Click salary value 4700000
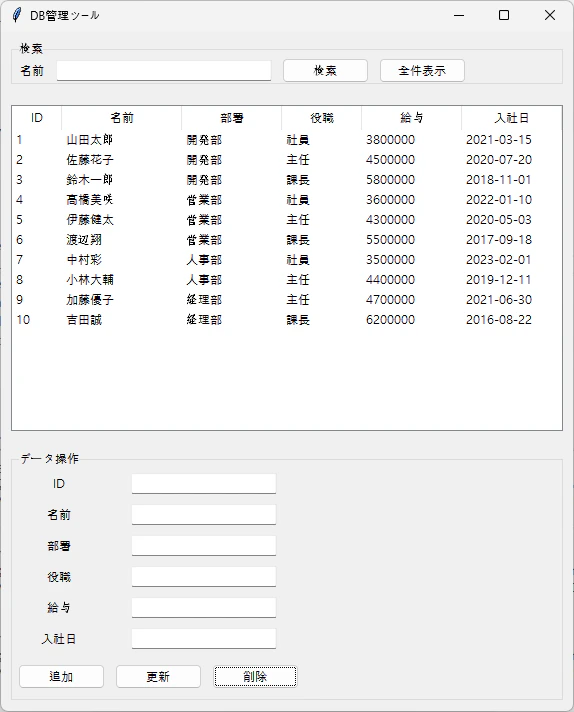 click(391, 300)
